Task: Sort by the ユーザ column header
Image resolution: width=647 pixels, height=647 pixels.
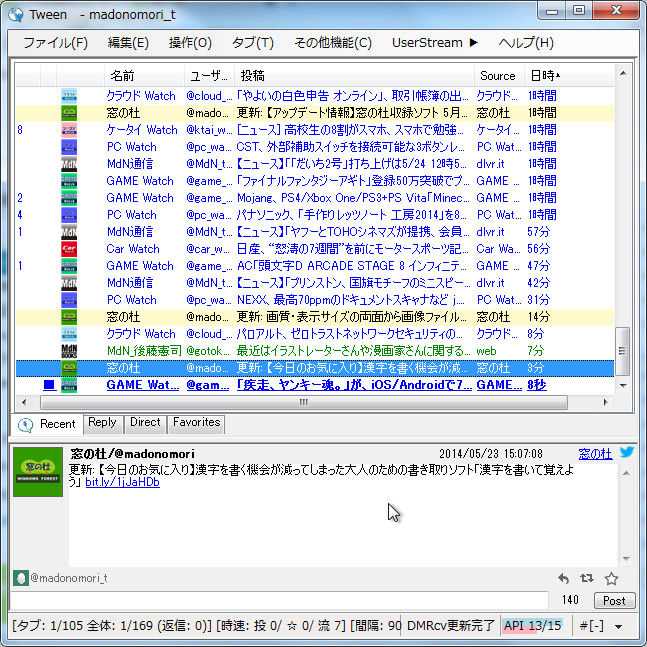Action: 209,76
